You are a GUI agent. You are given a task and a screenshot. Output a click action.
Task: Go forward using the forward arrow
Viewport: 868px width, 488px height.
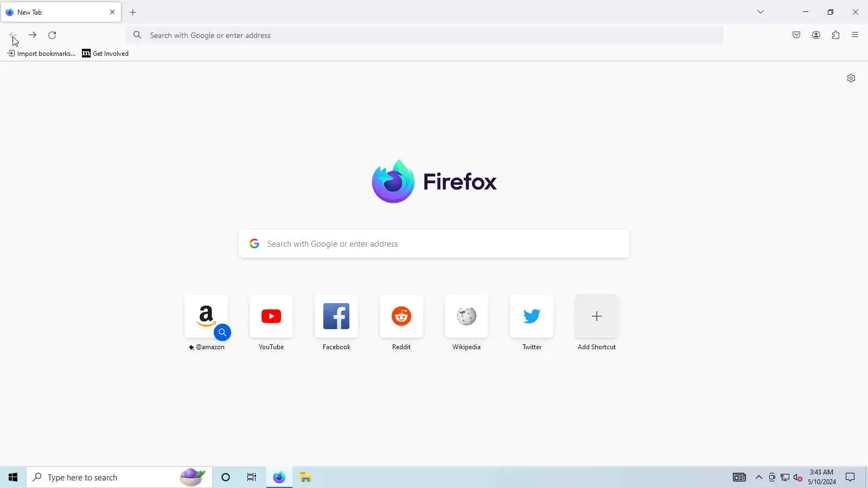(33, 35)
